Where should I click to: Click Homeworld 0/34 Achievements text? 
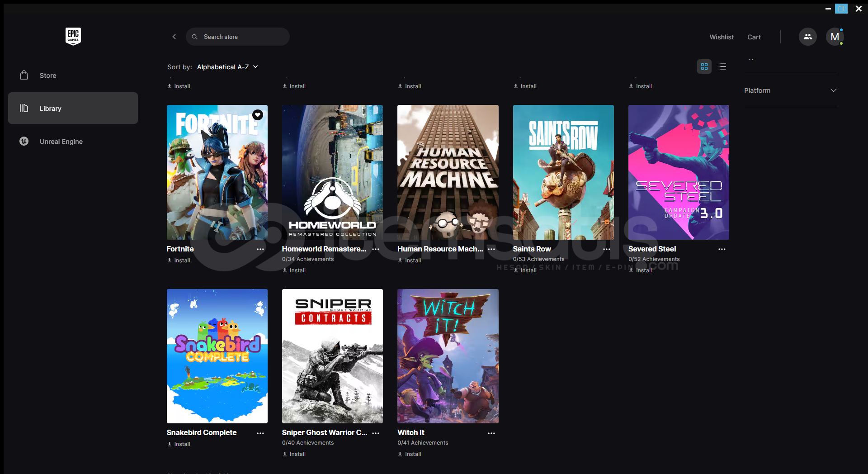pos(308,259)
